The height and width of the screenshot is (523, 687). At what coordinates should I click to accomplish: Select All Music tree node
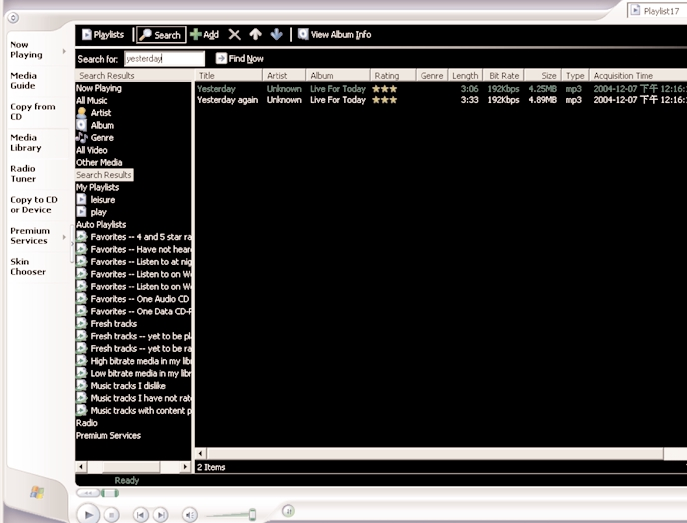(x=91, y=100)
